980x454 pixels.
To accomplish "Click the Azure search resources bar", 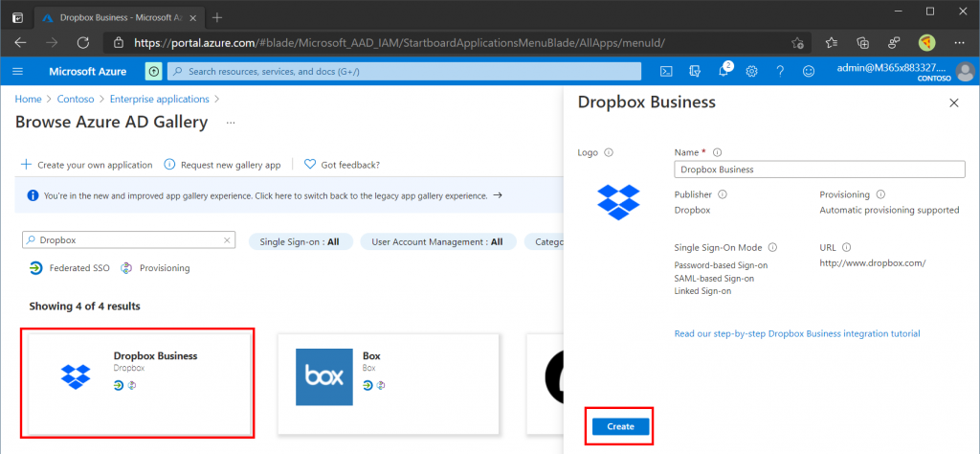I will 405,71.
